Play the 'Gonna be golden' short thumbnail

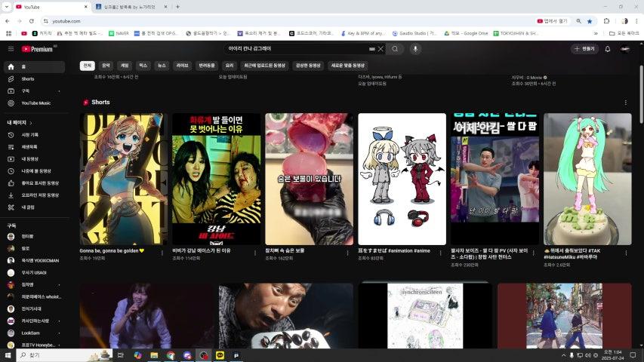(x=123, y=179)
